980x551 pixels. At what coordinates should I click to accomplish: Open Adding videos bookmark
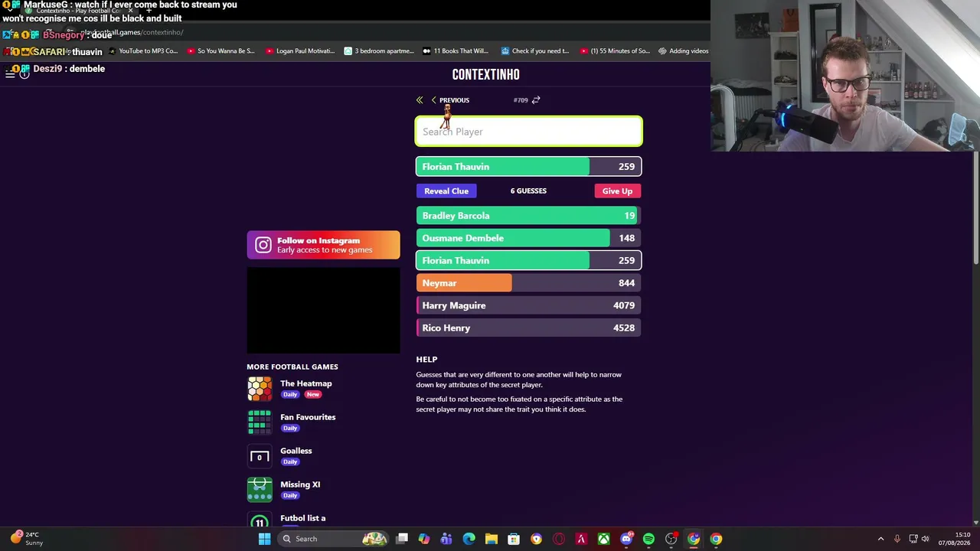pos(684,51)
